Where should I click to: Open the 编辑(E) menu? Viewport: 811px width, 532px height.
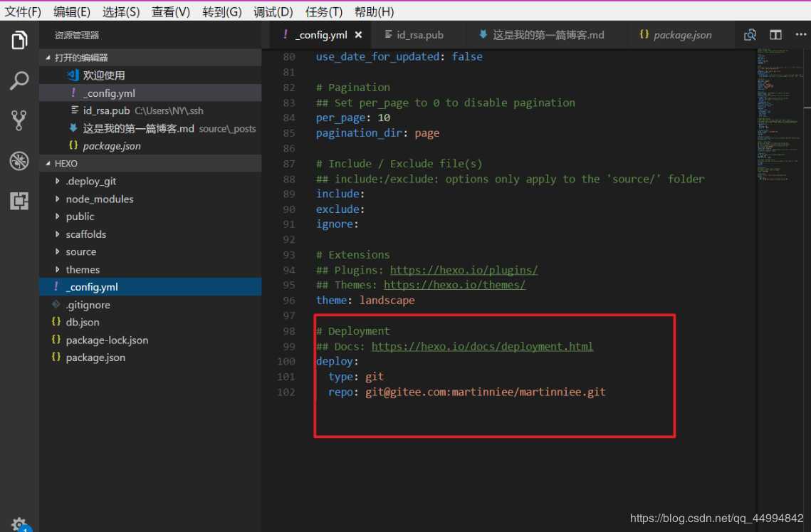pyautogui.click(x=71, y=11)
